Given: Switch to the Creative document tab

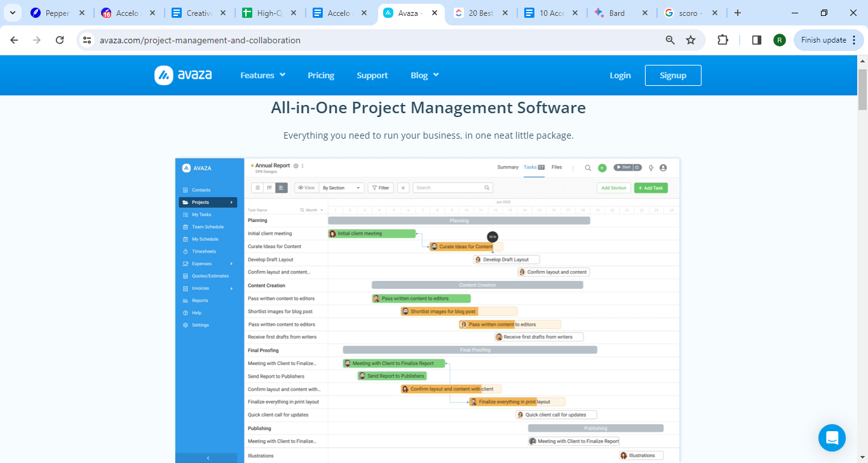Looking at the screenshot, I should point(199,13).
